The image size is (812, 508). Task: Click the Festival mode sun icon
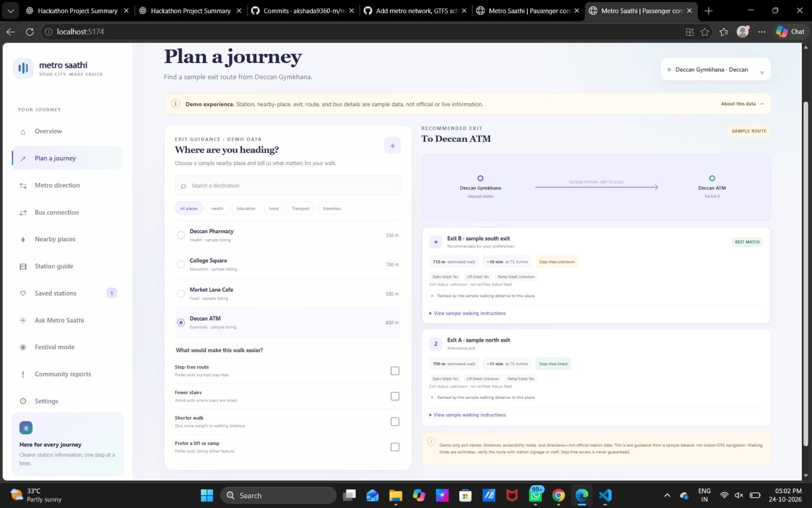[x=23, y=347]
